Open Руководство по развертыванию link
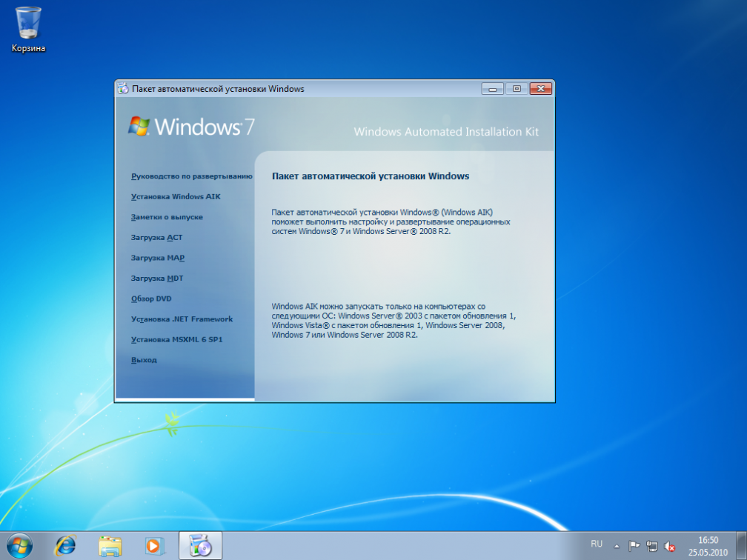 pyautogui.click(x=191, y=176)
